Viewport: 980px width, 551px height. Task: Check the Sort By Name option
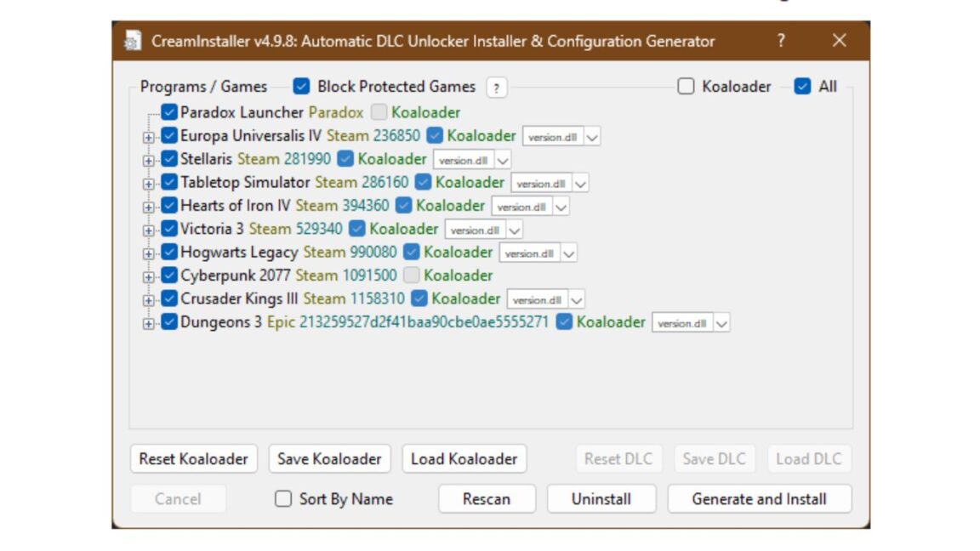[283, 499]
